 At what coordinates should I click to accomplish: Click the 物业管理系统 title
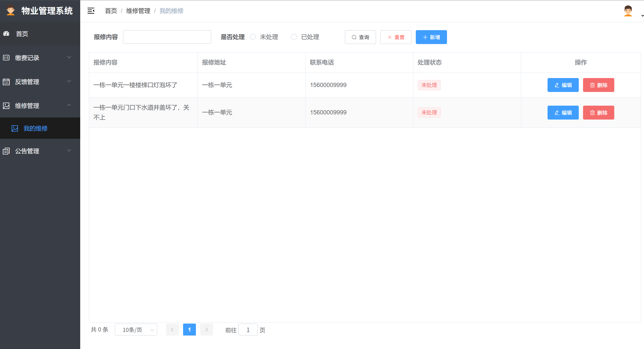47,11
